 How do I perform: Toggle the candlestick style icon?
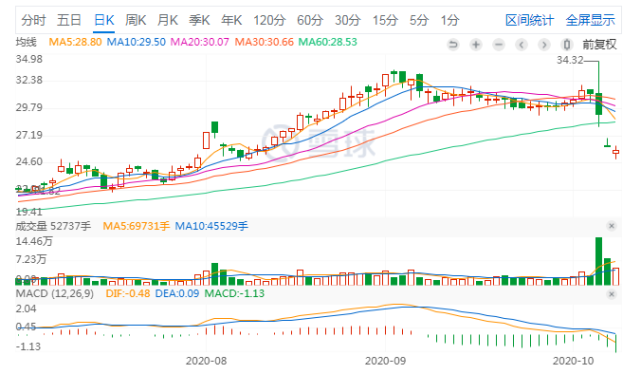567,44
